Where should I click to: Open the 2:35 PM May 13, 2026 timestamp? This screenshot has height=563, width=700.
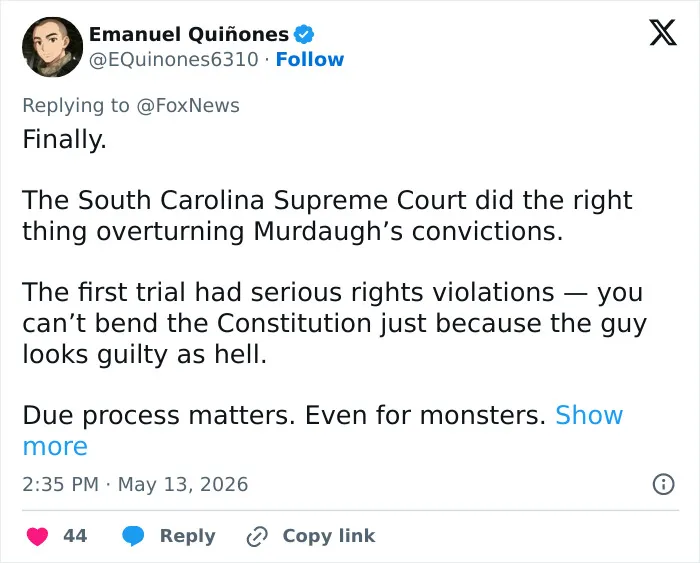(135, 484)
